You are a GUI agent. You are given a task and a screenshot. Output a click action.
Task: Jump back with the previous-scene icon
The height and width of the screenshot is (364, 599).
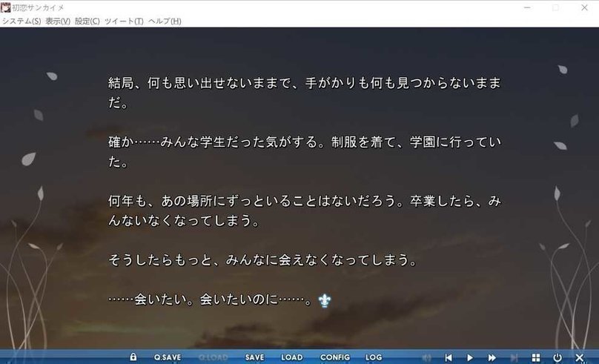click(x=449, y=358)
